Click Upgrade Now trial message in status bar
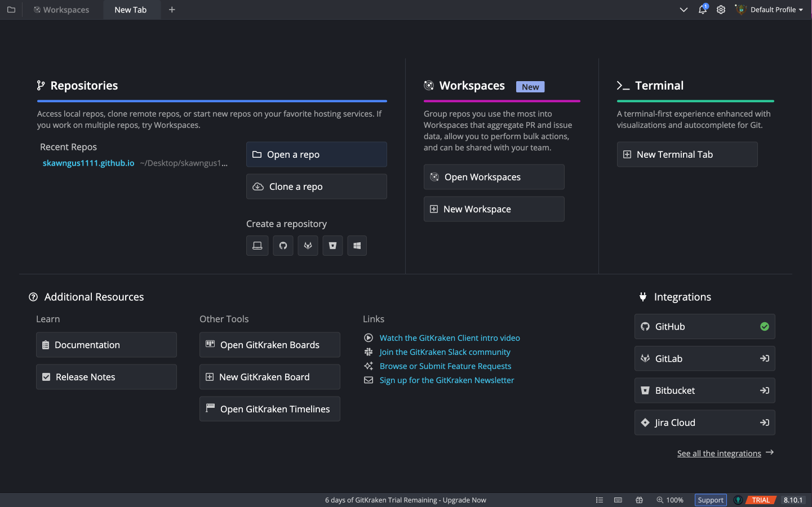 pos(406,500)
